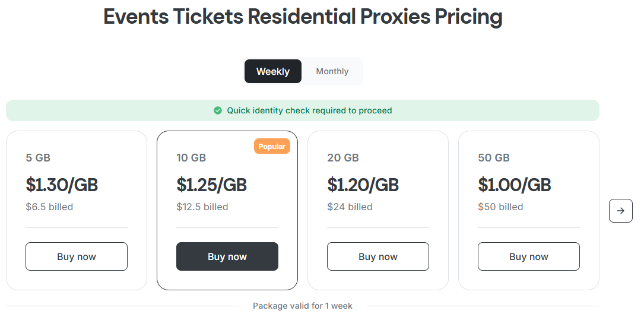Click the identity check required notice text
The height and width of the screenshot is (317, 644).
tap(309, 110)
